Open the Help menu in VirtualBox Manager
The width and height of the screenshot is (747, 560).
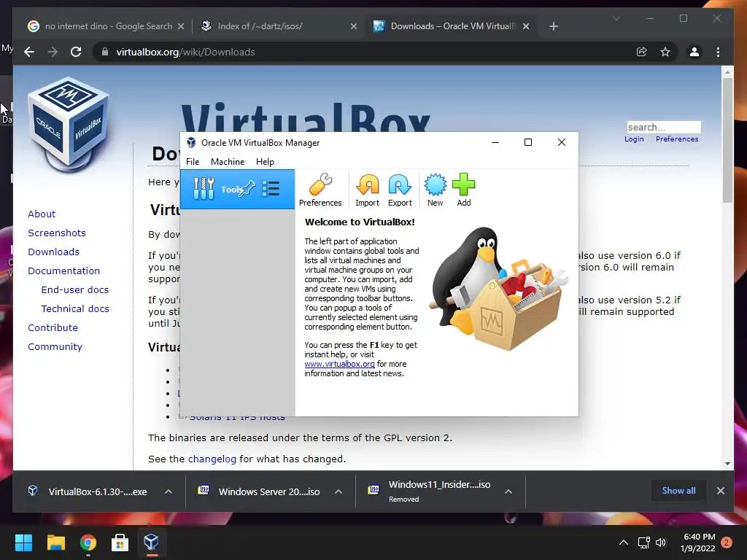point(265,161)
